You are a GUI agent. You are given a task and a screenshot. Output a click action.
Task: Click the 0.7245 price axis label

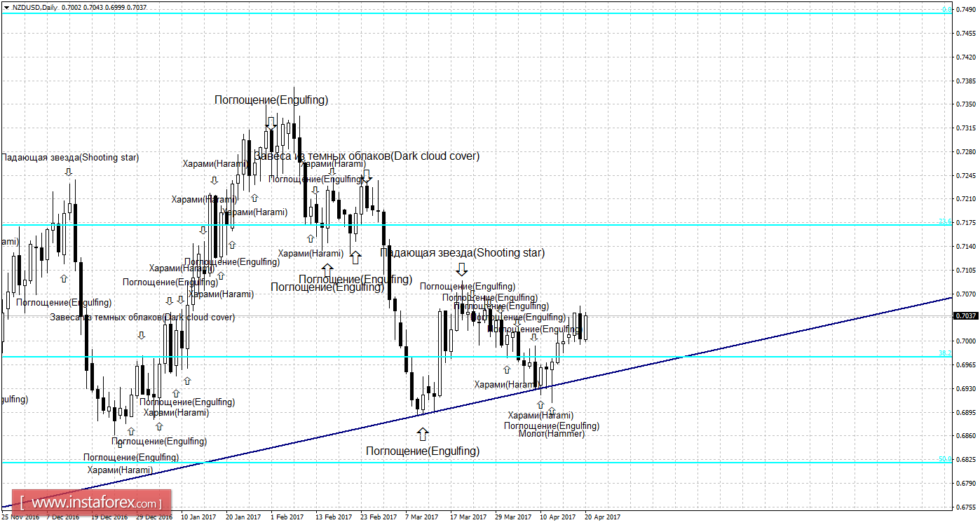coord(966,175)
